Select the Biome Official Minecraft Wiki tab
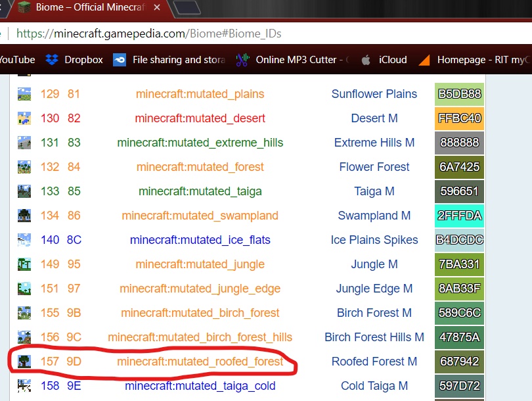Image resolution: width=532 pixels, height=401 pixels. 89,9
